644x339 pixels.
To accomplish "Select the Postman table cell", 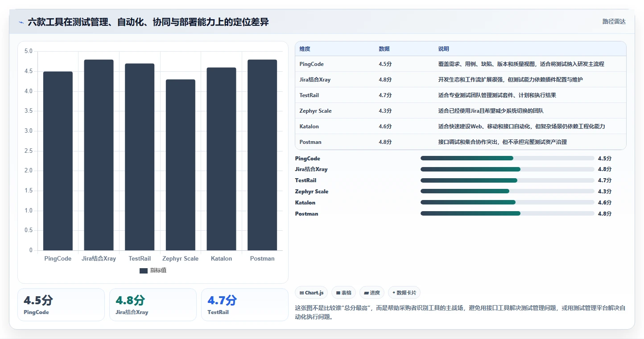I will [311, 142].
